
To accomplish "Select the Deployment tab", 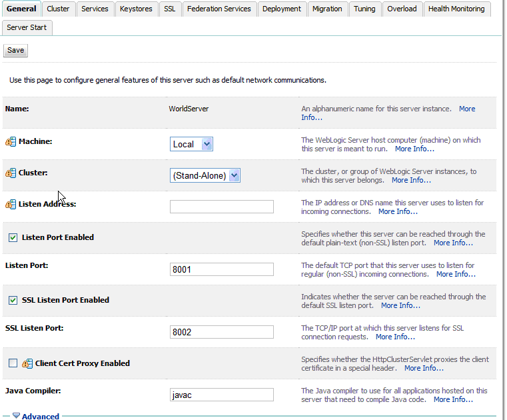I will (x=282, y=9).
